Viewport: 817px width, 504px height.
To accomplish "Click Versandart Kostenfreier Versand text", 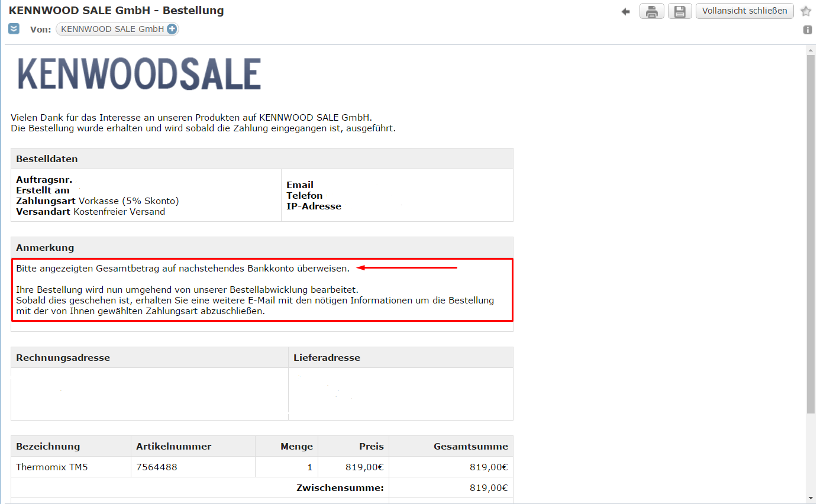I will [x=91, y=211].
